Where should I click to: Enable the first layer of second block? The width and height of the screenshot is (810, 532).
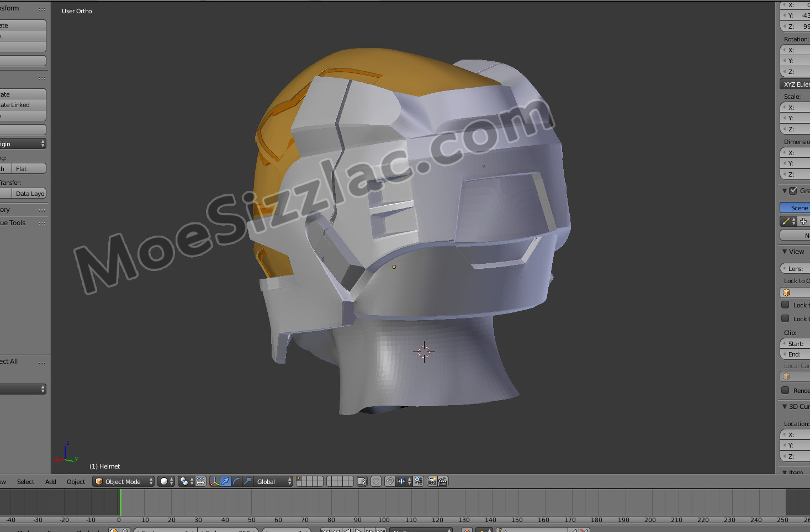pos(330,479)
